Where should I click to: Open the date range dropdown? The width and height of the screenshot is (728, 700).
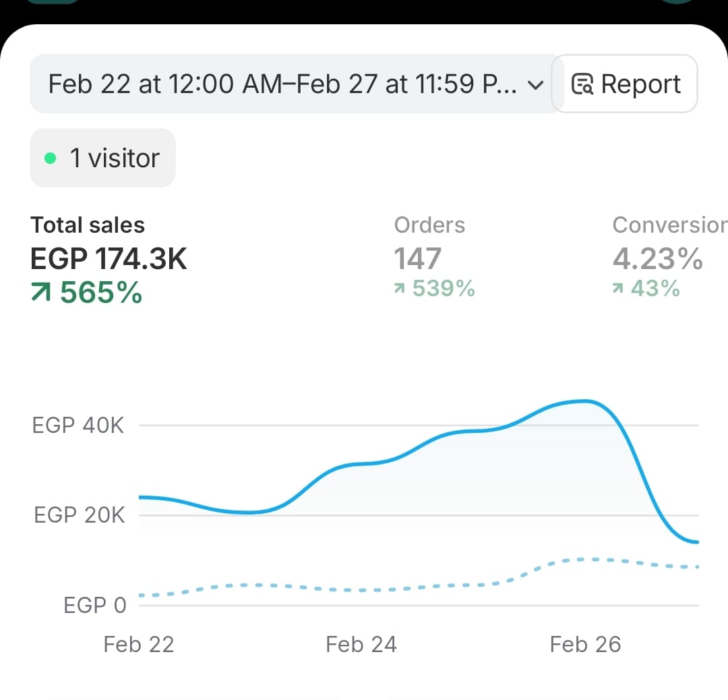[x=283, y=84]
